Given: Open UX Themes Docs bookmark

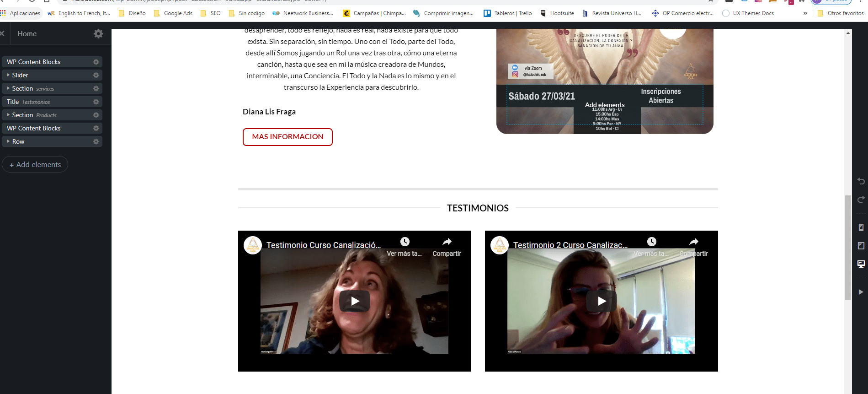Looking at the screenshot, I should tap(748, 13).
